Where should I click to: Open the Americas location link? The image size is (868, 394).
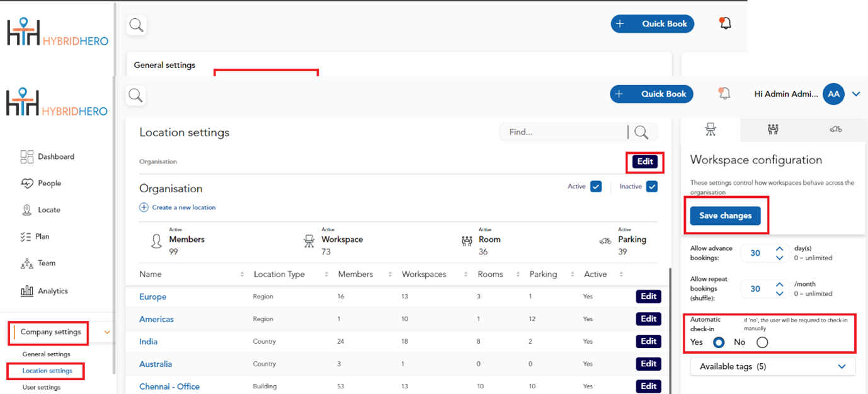tap(156, 319)
